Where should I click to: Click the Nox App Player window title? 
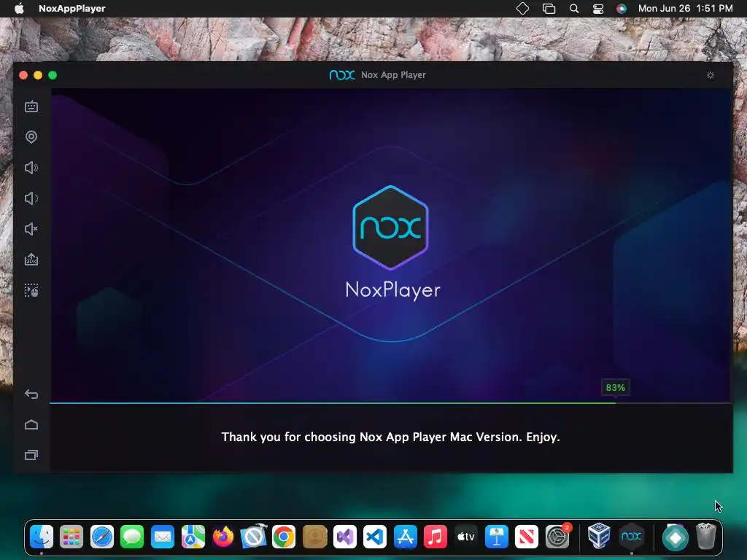point(393,75)
